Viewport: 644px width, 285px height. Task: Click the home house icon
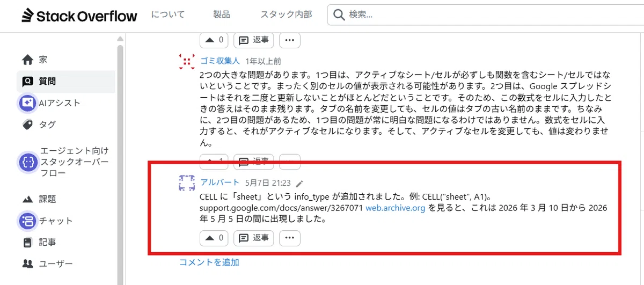coord(27,60)
